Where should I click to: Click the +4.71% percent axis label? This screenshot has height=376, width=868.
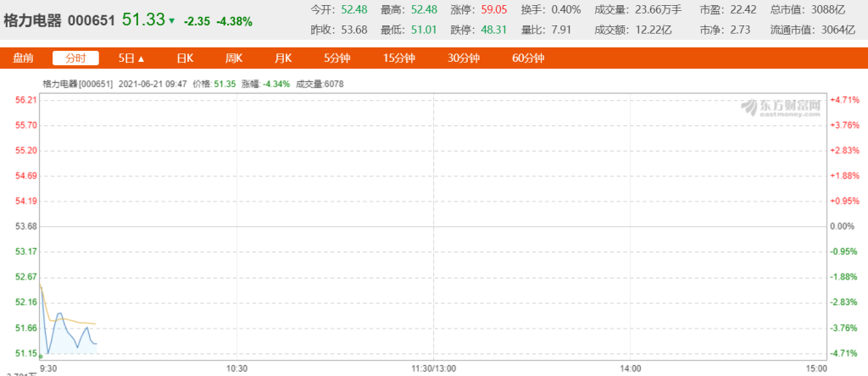(x=845, y=100)
